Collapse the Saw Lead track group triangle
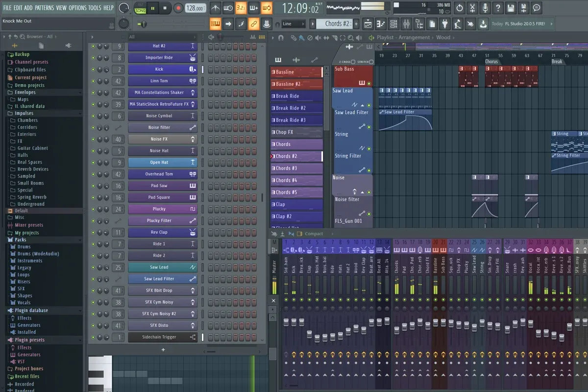This screenshot has height=392, width=588. (363, 105)
